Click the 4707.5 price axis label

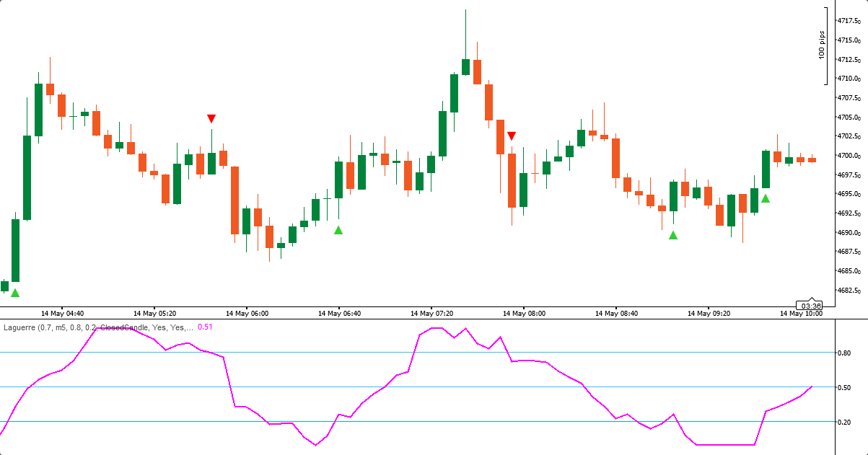[x=849, y=98]
